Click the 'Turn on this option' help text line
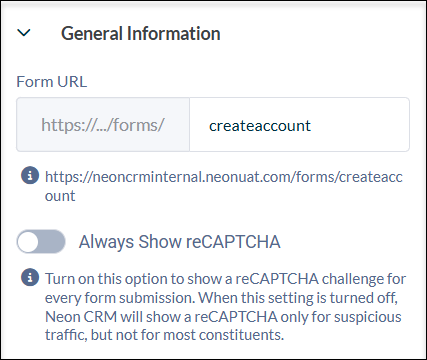 pyautogui.click(x=226, y=279)
